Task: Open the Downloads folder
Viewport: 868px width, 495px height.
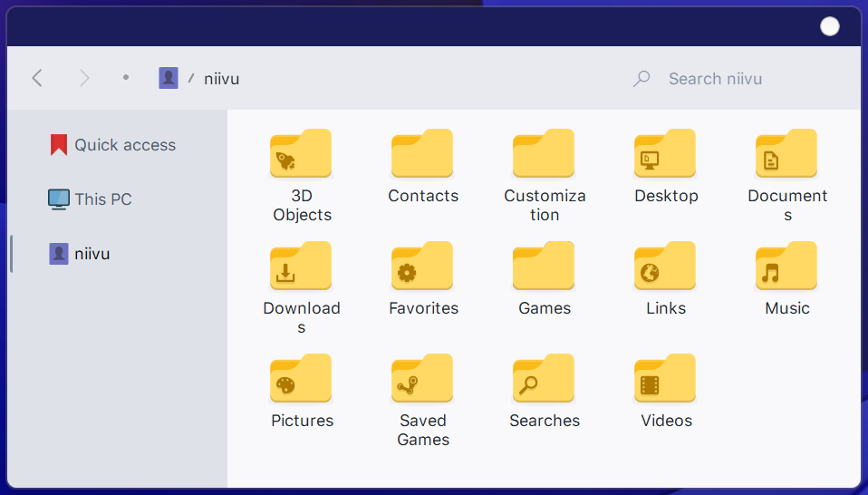Action: click(301, 267)
